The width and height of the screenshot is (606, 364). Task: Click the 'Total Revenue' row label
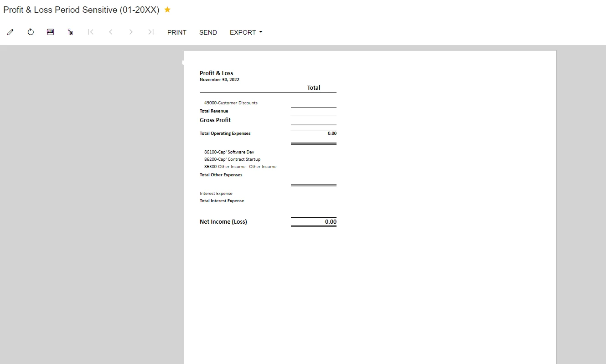coord(214,111)
